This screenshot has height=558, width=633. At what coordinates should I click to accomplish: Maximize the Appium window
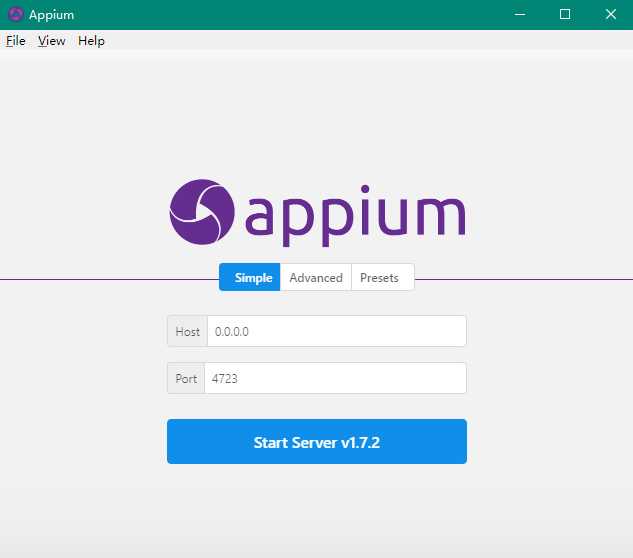point(565,15)
